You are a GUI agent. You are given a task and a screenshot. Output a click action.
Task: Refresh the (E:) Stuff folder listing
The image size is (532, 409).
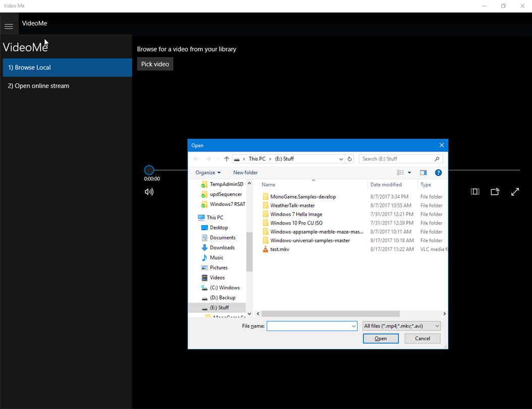click(349, 159)
